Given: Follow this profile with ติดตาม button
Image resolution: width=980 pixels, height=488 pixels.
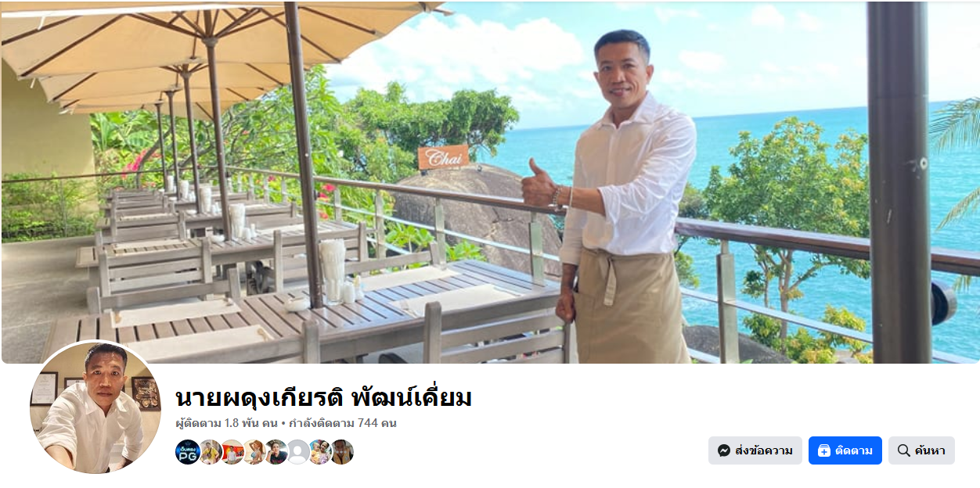Looking at the screenshot, I should (x=845, y=450).
